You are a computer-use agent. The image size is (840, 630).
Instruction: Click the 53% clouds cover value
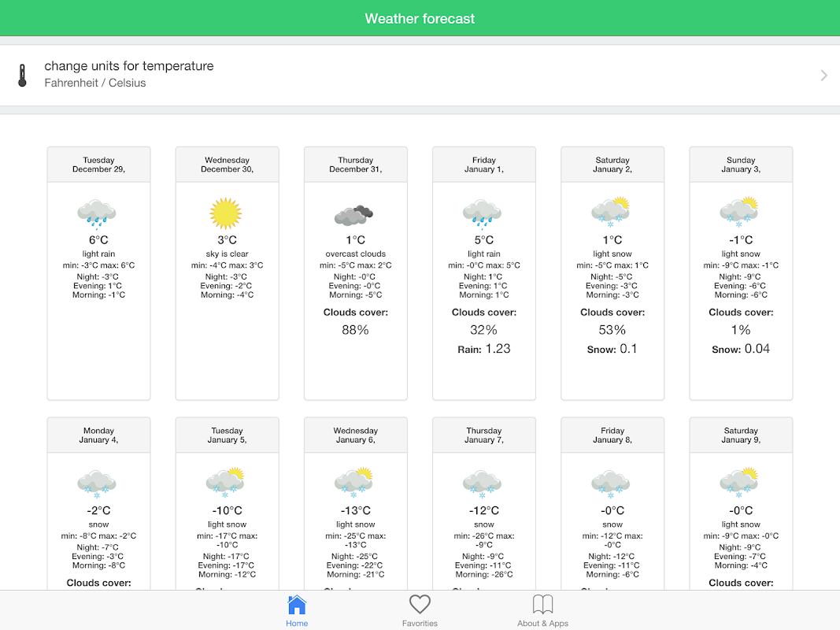pos(612,330)
